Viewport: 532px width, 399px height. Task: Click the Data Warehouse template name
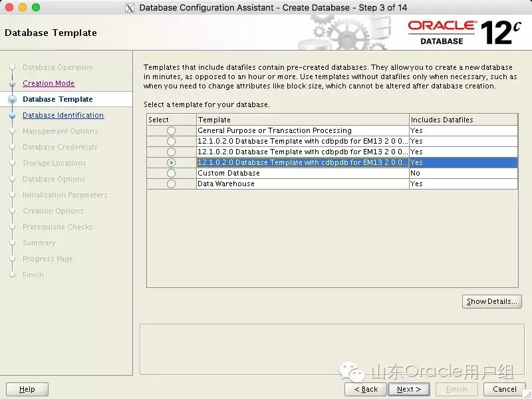(226, 184)
